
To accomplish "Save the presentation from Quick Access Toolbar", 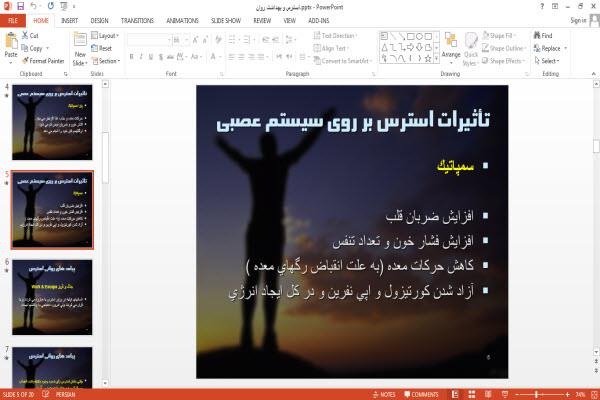I will (21, 7).
